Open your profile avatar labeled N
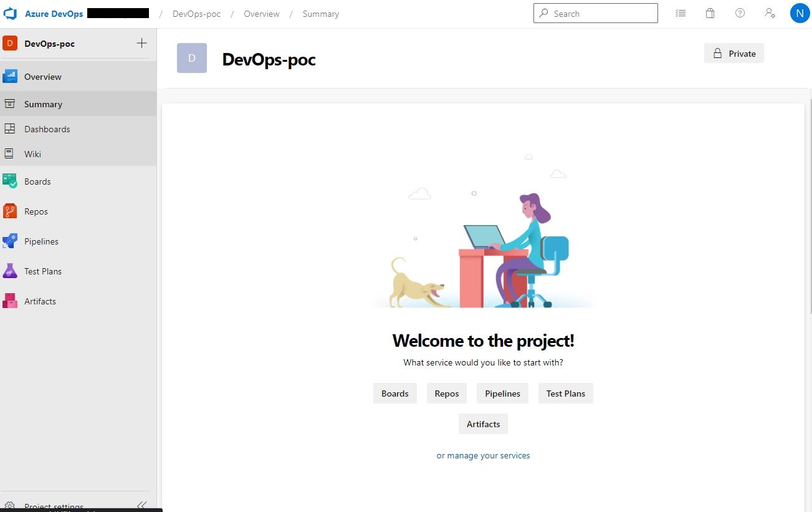The image size is (812, 512). [800, 12]
